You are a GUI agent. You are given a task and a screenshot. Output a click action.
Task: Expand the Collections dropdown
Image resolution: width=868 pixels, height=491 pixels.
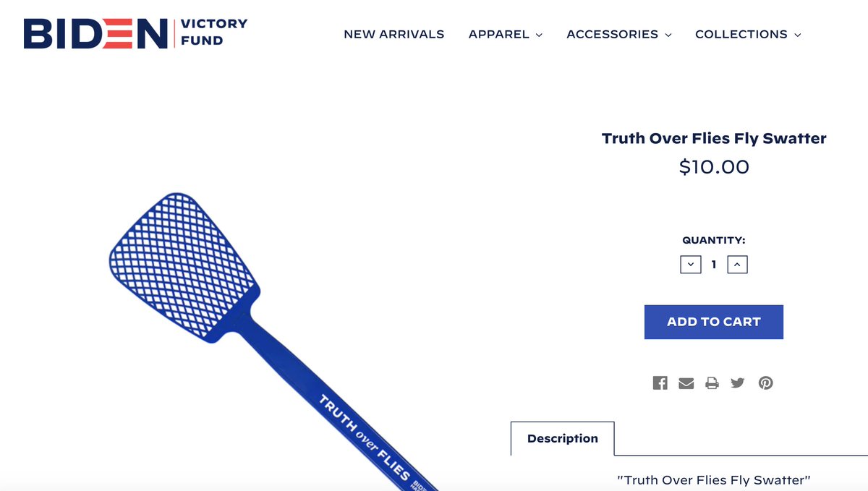747,34
